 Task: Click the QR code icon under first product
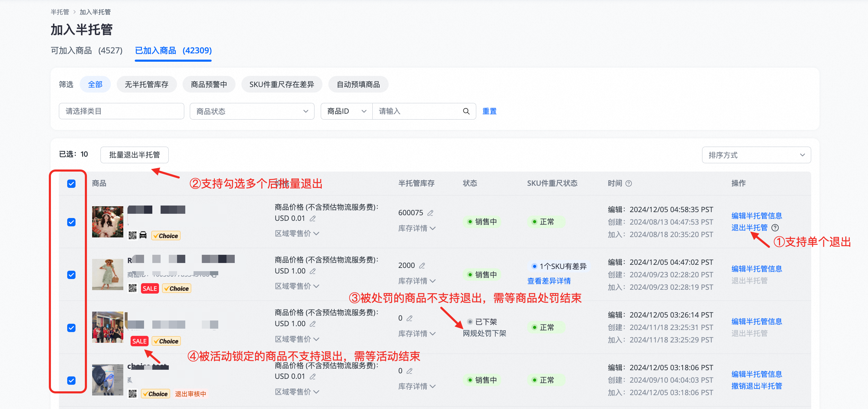tap(132, 236)
